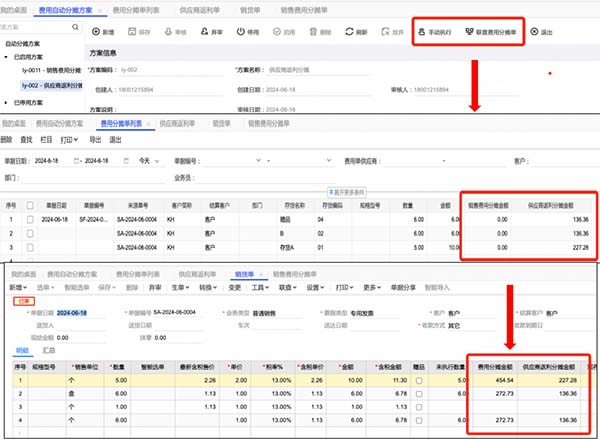Open the 今天 date range dropdown
This screenshot has width=600, height=440.
[149, 160]
